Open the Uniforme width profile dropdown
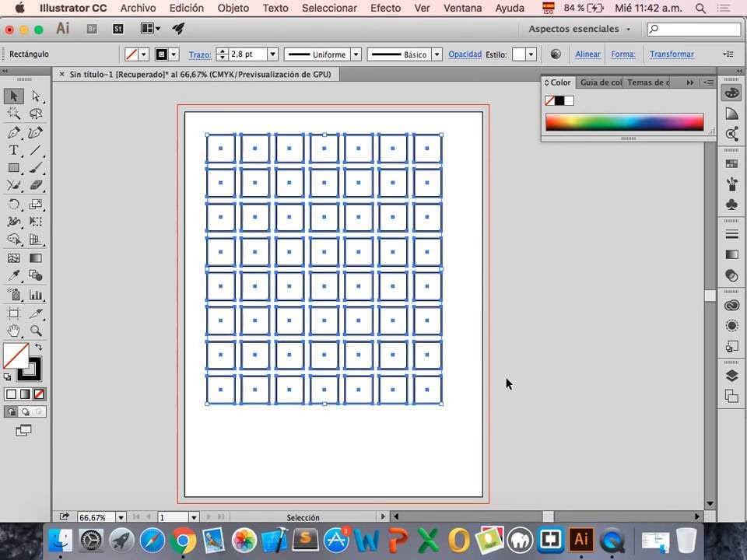Image resolution: width=747 pixels, height=560 pixels. click(x=356, y=54)
